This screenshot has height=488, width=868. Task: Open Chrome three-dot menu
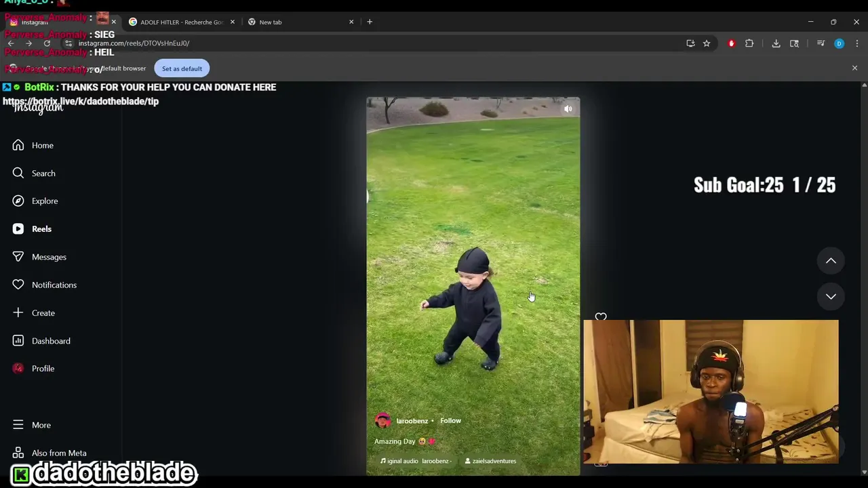[x=857, y=43]
